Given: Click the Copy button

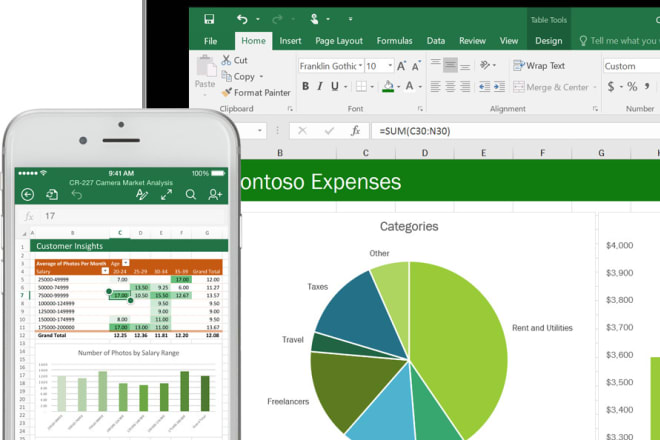Looking at the screenshot, I should (x=243, y=76).
